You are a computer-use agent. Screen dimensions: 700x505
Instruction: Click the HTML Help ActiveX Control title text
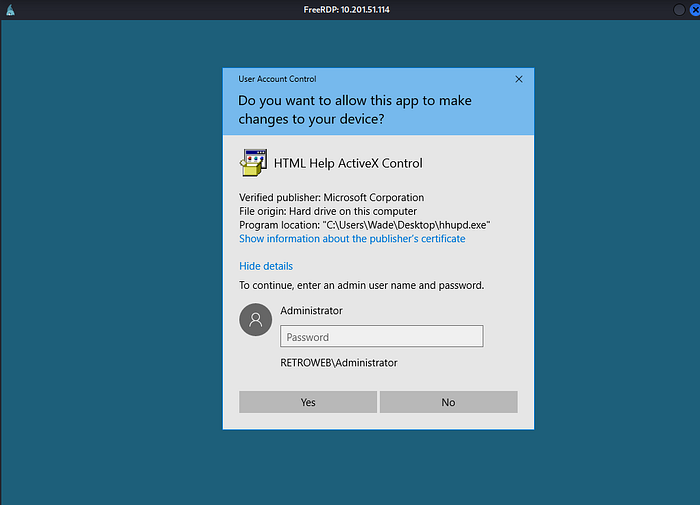(x=348, y=163)
